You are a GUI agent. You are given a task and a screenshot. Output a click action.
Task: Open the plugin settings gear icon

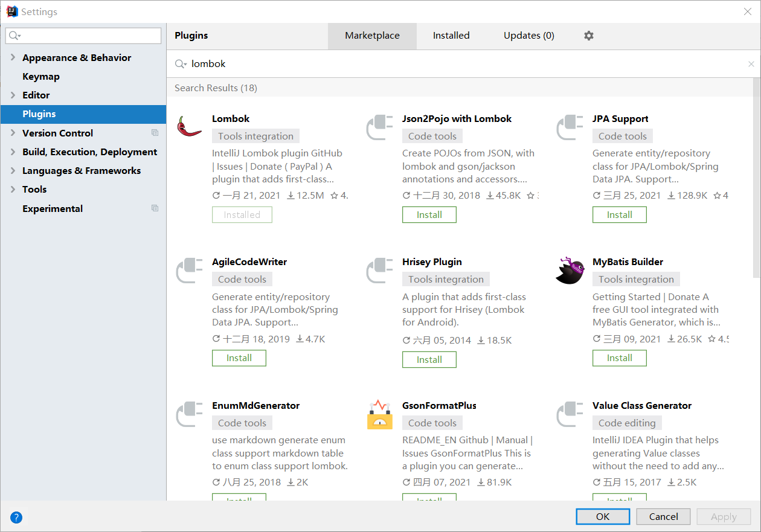pyautogui.click(x=588, y=36)
